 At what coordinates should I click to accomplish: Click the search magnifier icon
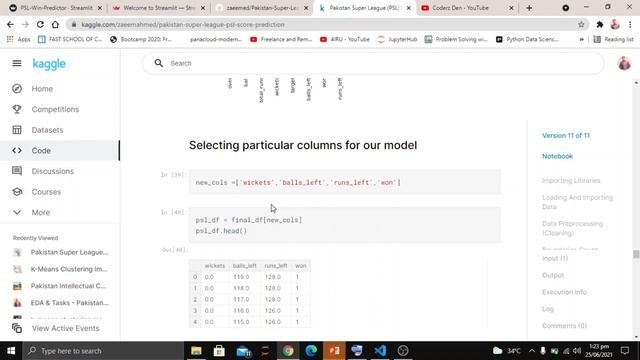click(159, 63)
